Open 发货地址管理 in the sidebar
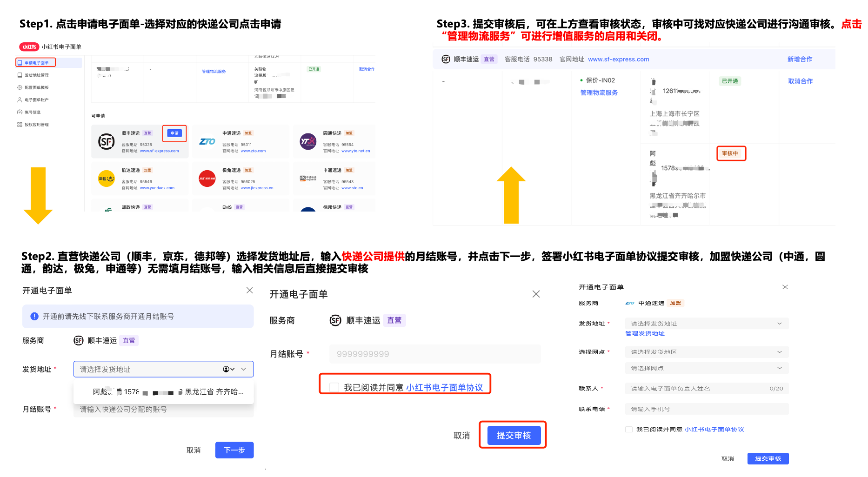The width and height of the screenshot is (868, 477). pos(36,75)
